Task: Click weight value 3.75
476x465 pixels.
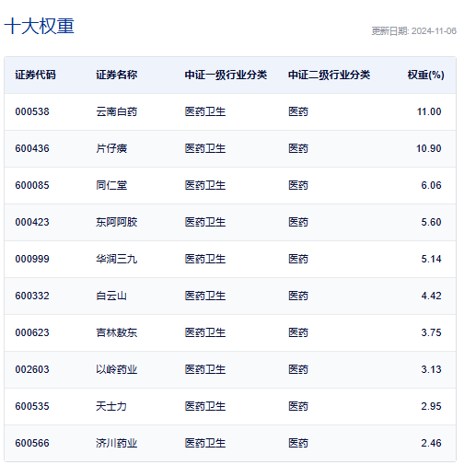Action: click(431, 332)
